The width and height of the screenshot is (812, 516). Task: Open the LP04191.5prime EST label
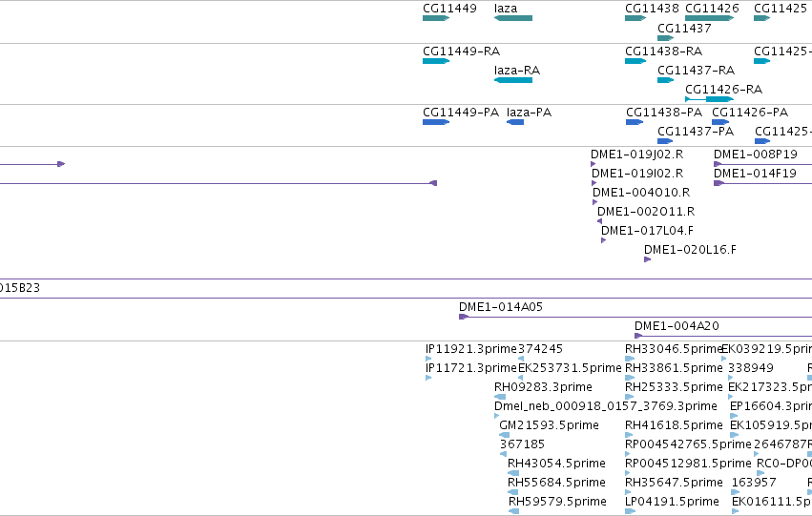672,502
